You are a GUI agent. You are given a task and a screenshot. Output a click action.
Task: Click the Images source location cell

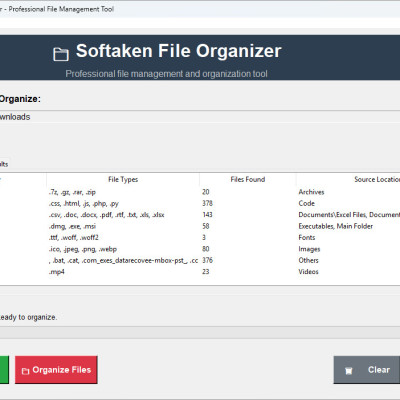coord(309,249)
